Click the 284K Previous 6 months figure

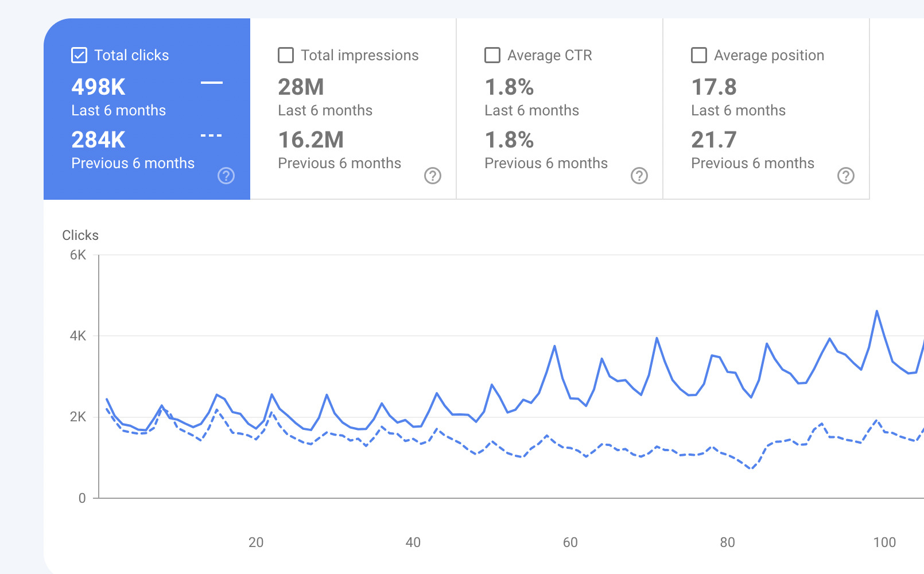point(98,139)
